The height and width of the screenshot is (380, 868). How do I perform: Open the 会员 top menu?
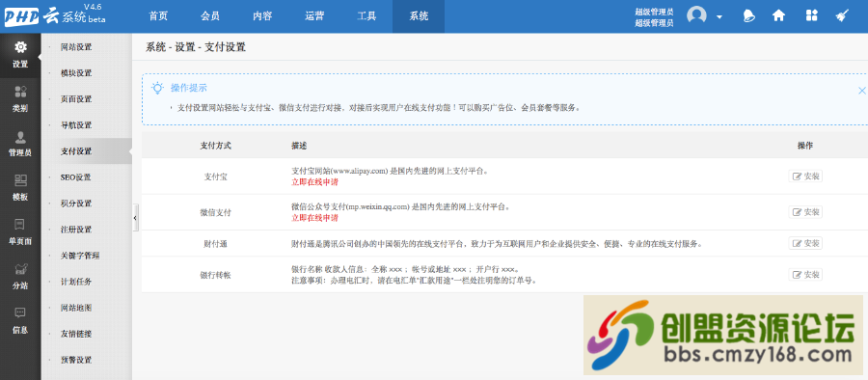210,16
